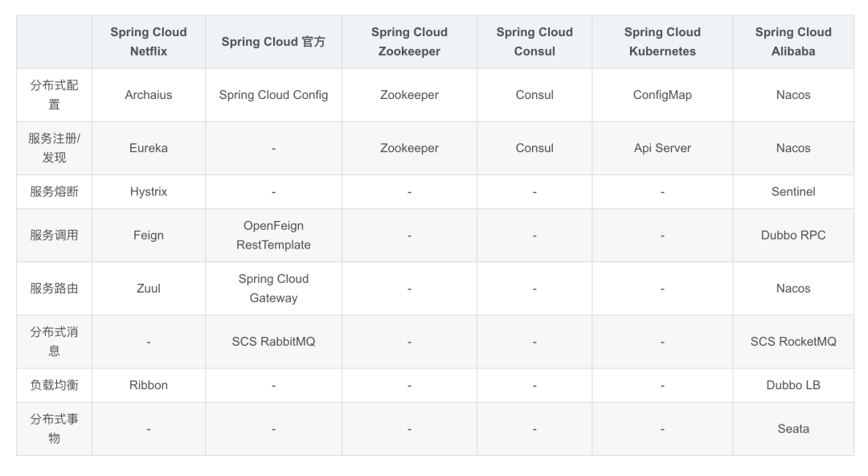Viewport: 868px width, 476px height.
Task: Click the Eureka cell
Action: tap(149, 148)
